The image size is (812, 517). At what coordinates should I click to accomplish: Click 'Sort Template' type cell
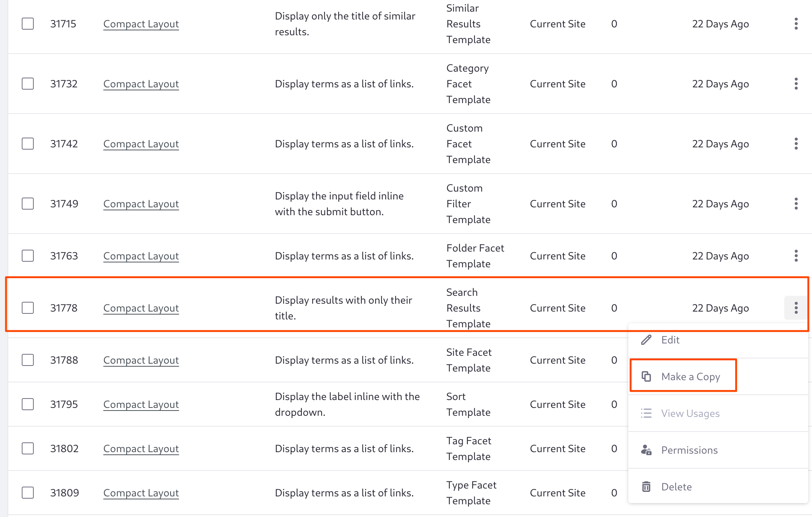(x=468, y=404)
